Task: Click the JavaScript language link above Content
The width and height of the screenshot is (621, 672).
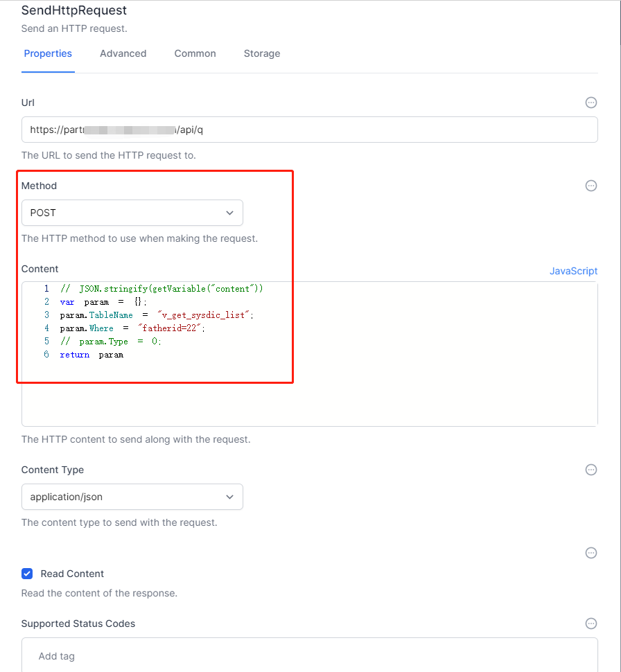Action: [573, 271]
